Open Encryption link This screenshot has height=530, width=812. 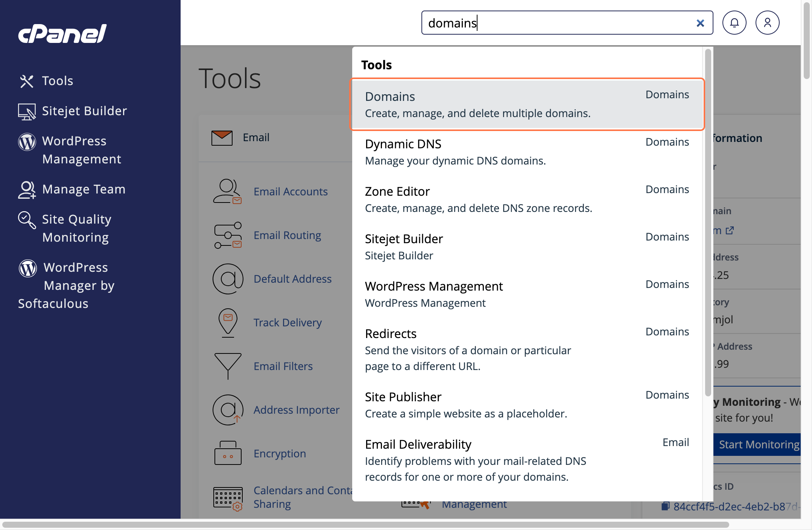pos(280,454)
